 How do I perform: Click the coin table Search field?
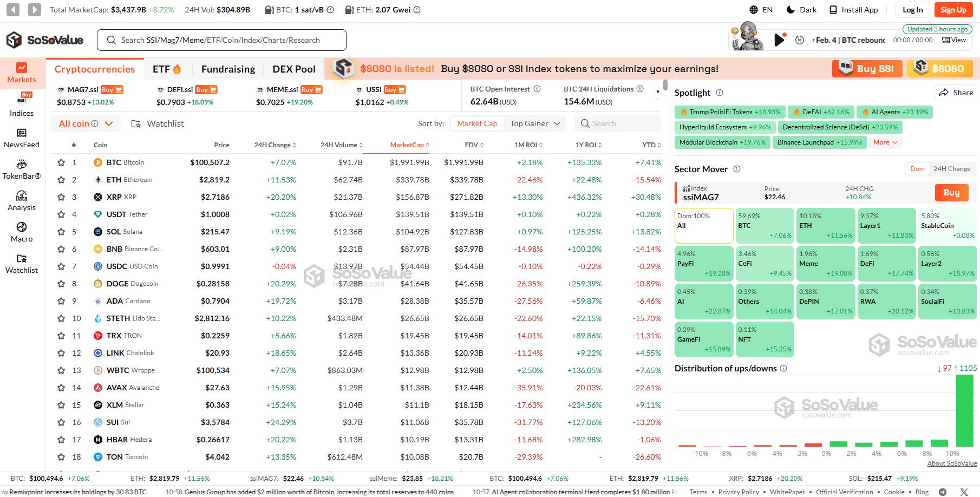617,123
